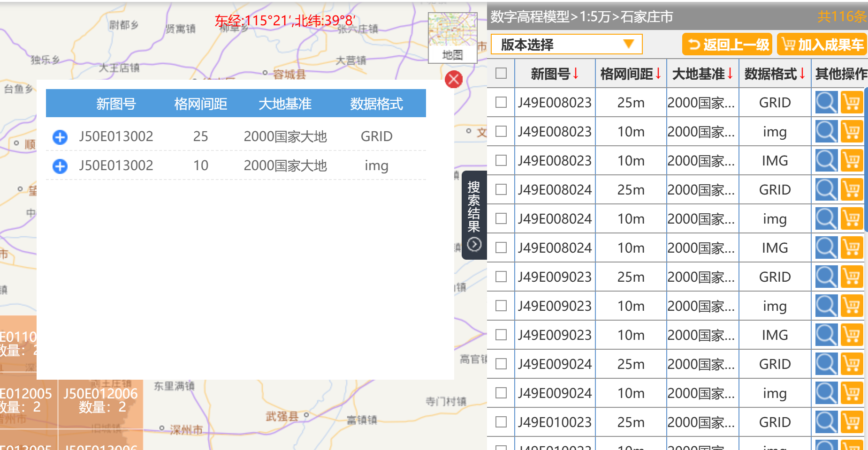Expand the J50E013002 GRID entry plus icon
The width and height of the screenshot is (868, 450).
[60, 137]
